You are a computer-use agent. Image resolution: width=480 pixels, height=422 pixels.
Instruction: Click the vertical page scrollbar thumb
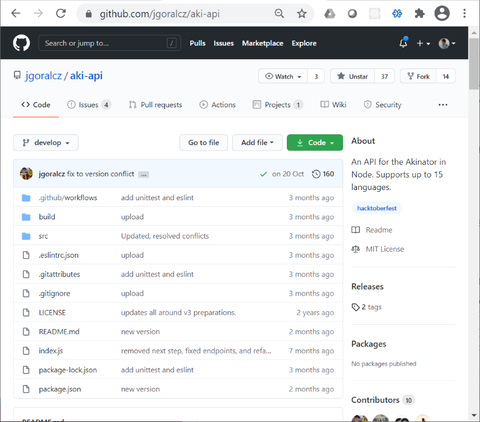tap(474, 63)
